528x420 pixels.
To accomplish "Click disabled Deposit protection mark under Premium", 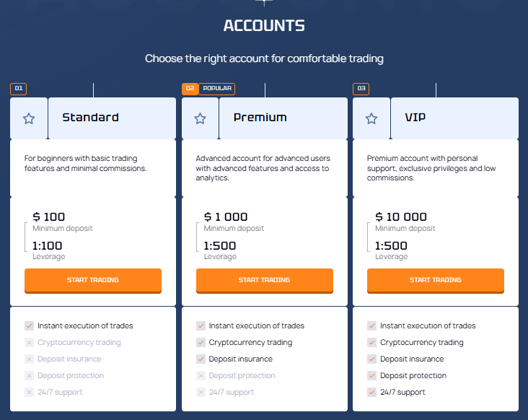I will tap(201, 376).
